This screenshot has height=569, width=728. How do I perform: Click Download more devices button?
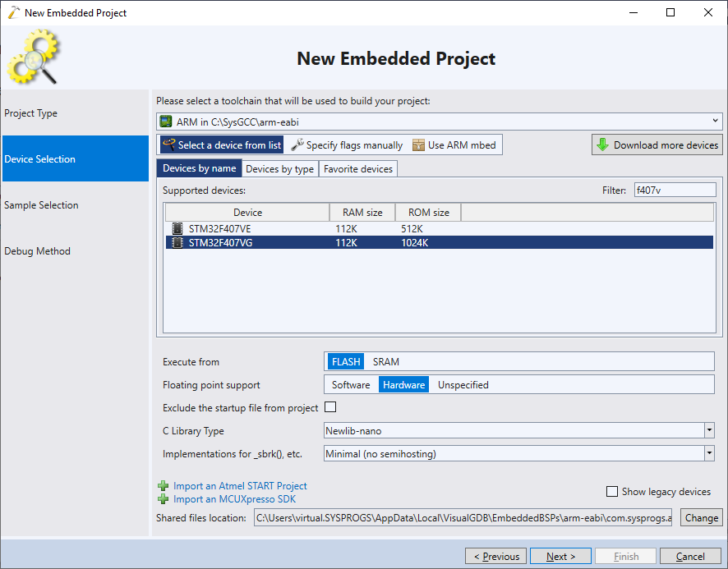click(657, 145)
